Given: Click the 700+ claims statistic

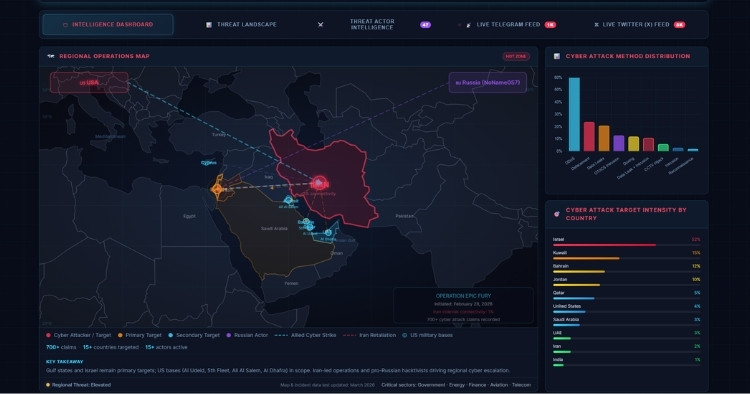Looking at the screenshot, I should pos(61,347).
